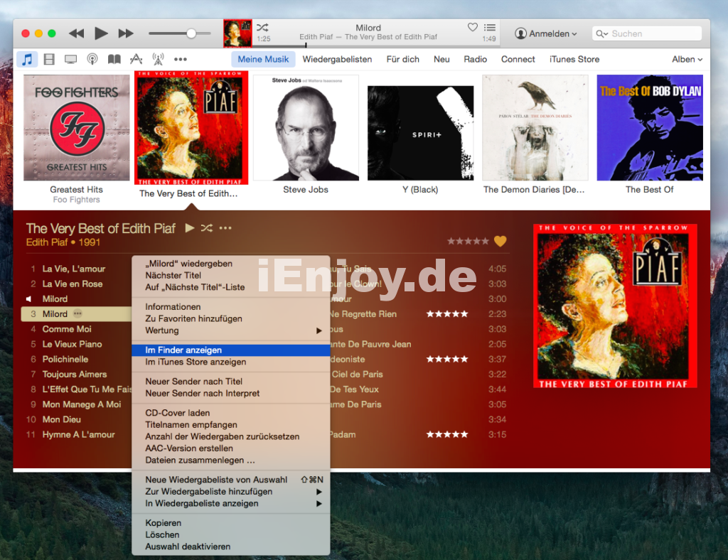Expand In Wiedergabeliste anzeigen submenu
Image resolution: width=728 pixels, height=560 pixels.
(x=231, y=503)
